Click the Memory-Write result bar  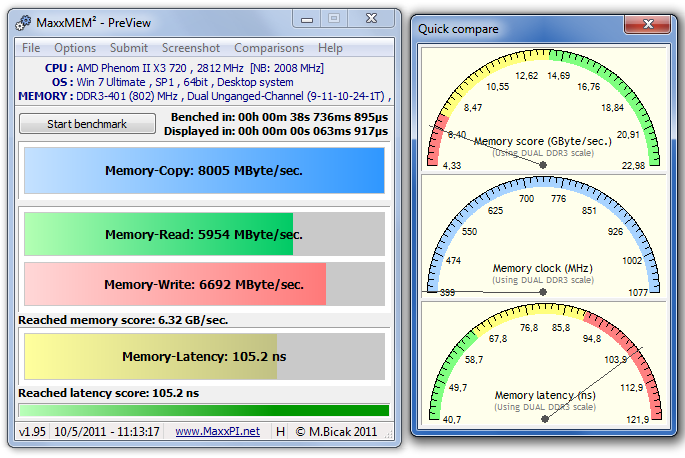point(204,284)
